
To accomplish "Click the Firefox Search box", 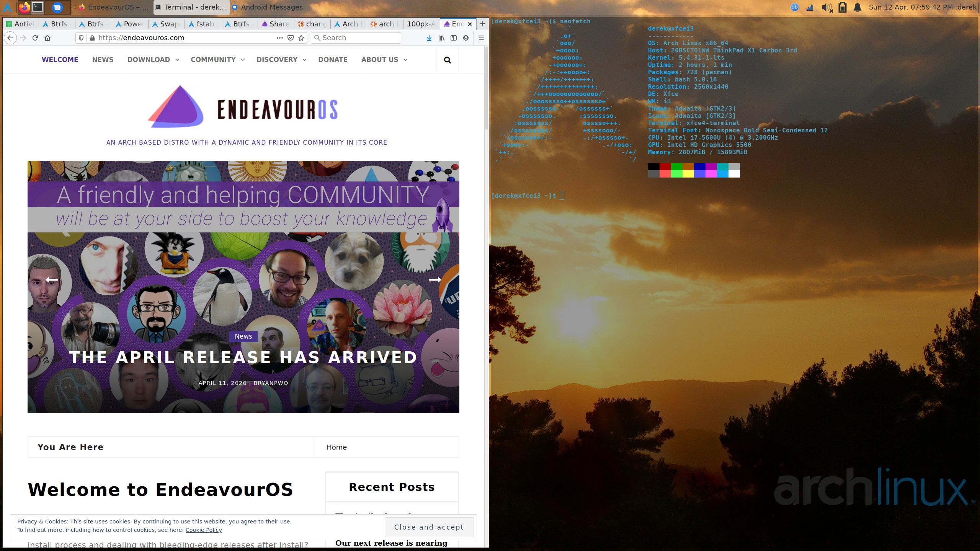I will pos(356,38).
